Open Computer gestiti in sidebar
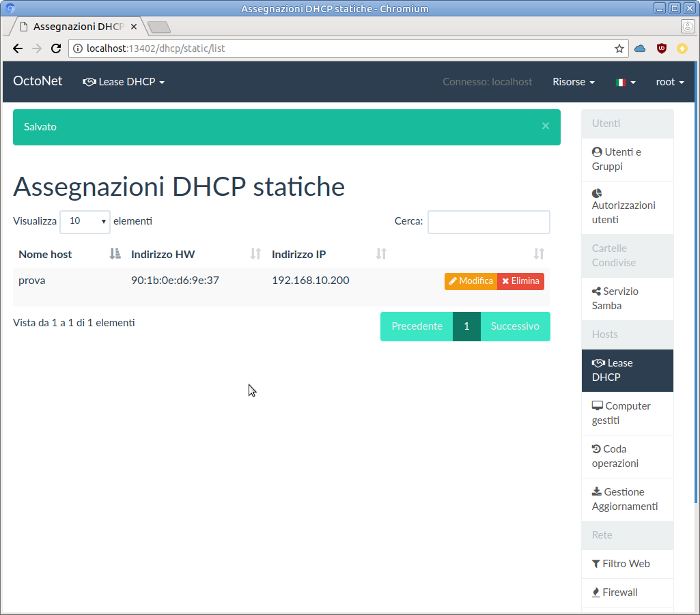 tap(627, 413)
